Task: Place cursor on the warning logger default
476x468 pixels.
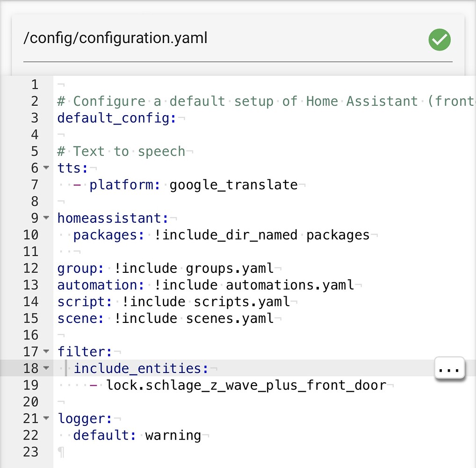Action: tap(173, 435)
